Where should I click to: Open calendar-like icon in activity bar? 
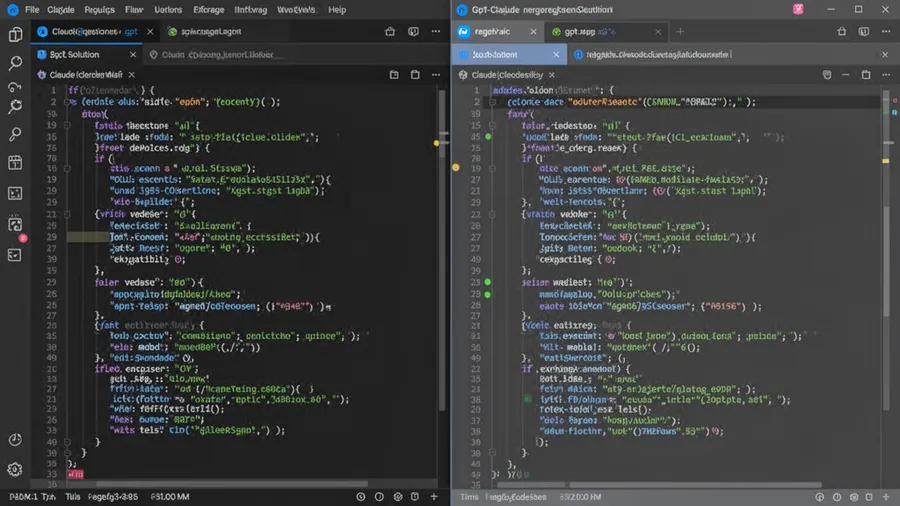point(15,162)
